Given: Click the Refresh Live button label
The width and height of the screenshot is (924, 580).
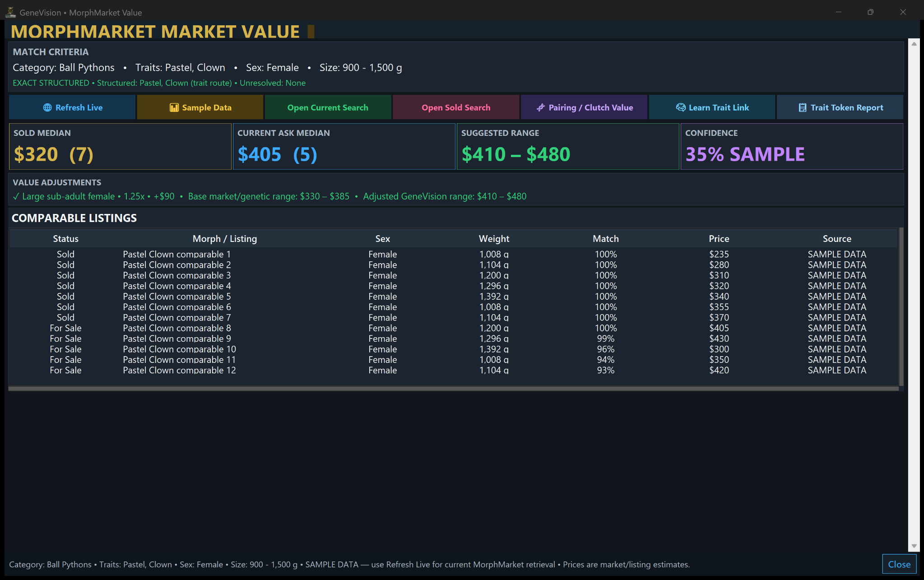Looking at the screenshot, I should (79, 107).
